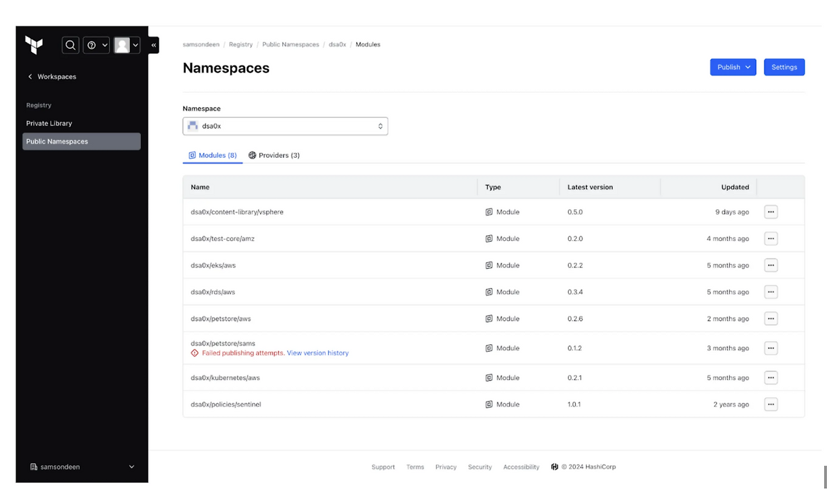Open the Security footer link
Viewport: 832px width, 504px height.
480,467
